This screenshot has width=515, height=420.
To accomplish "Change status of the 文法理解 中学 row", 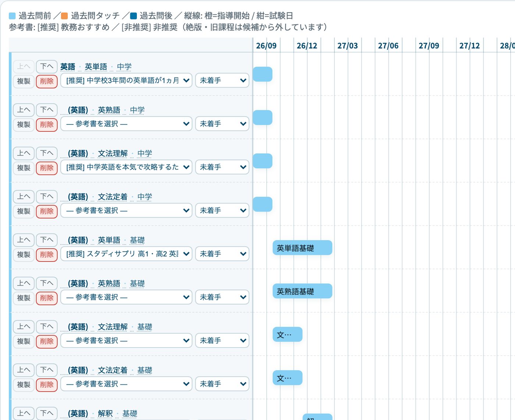I will (222, 167).
